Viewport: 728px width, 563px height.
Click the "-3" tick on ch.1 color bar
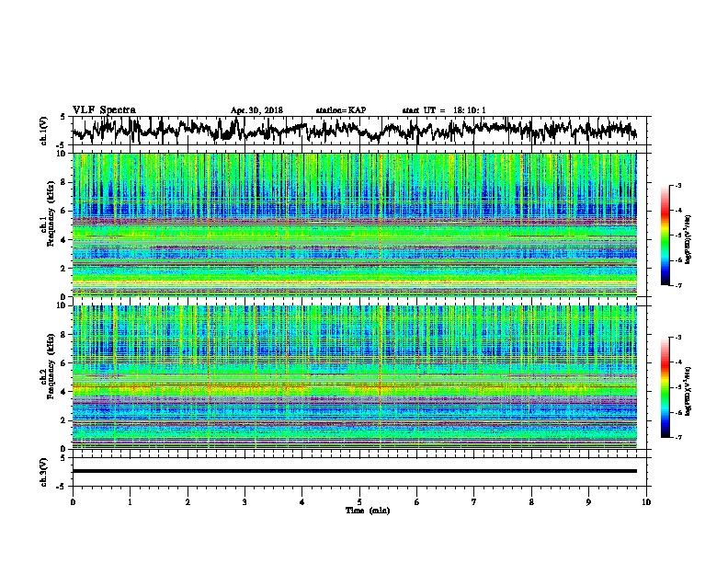(677, 186)
